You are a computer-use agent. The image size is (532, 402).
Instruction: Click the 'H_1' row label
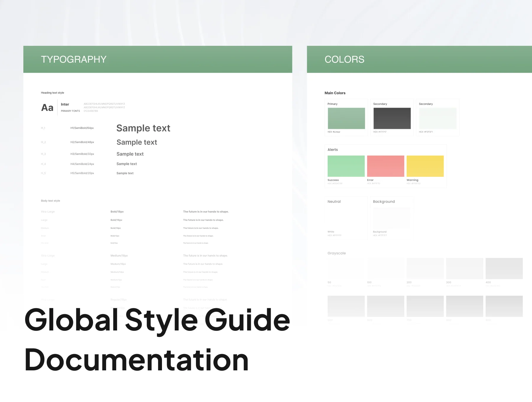pyautogui.click(x=43, y=128)
